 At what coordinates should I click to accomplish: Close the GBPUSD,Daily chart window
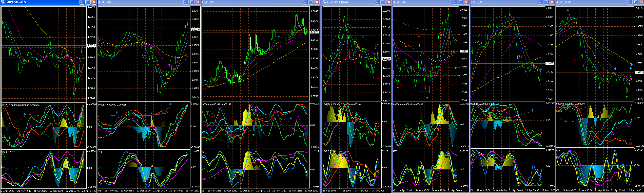[x=389, y=2]
